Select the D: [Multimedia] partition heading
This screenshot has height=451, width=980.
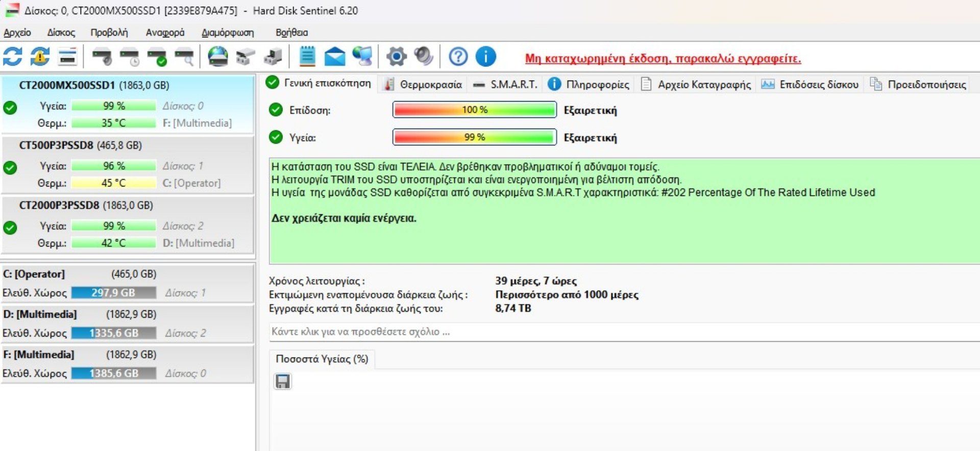(x=40, y=314)
